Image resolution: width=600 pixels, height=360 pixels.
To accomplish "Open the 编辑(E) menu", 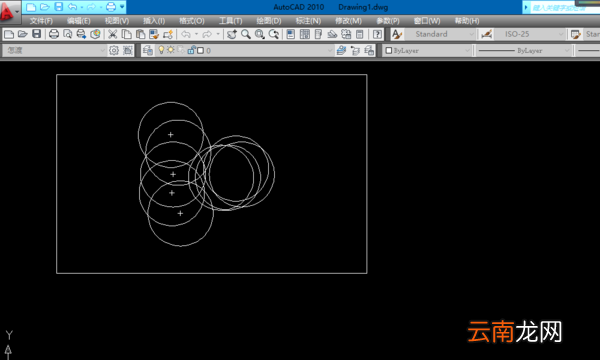I will [78, 21].
